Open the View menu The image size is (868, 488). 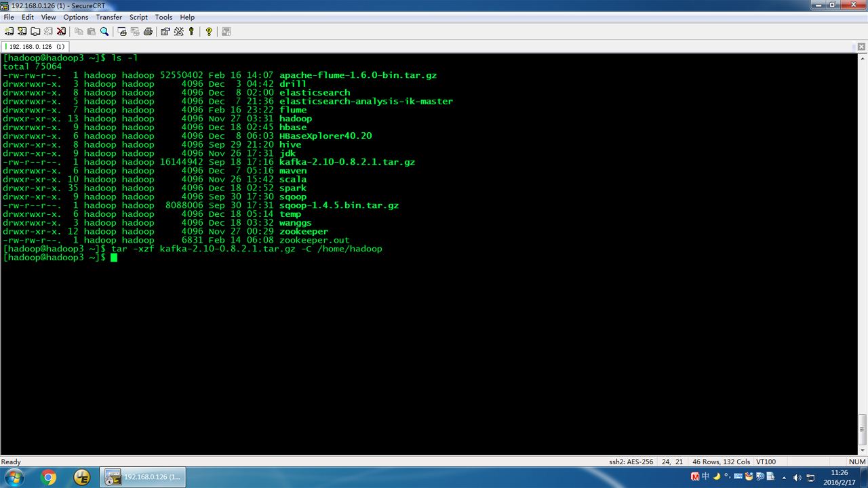[49, 17]
